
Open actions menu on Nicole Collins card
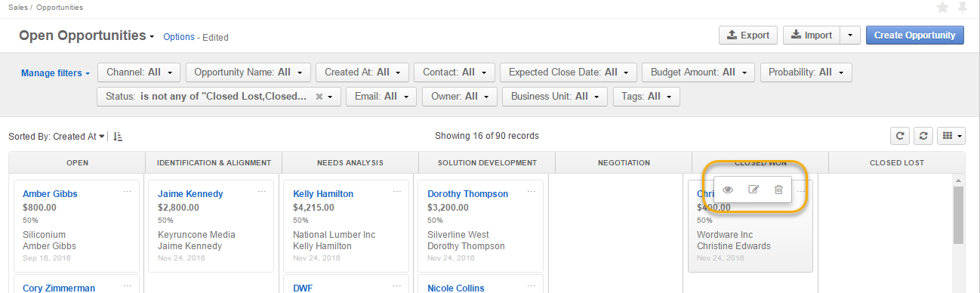click(532, 286)
